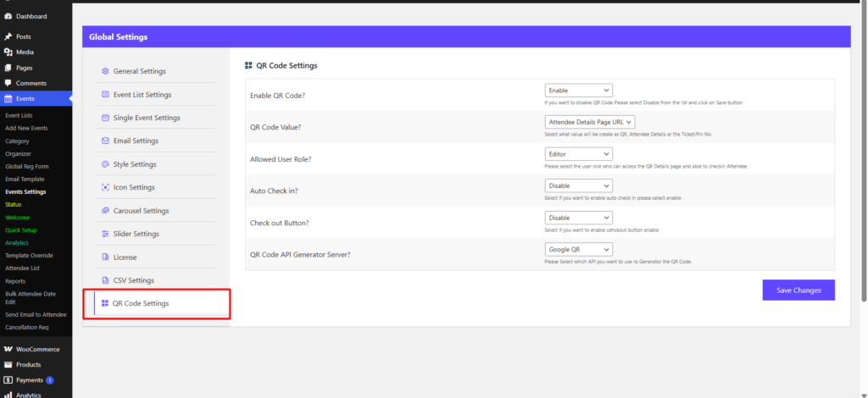Open the Welcome submenu link
The image size is (868, 398).
18,218
